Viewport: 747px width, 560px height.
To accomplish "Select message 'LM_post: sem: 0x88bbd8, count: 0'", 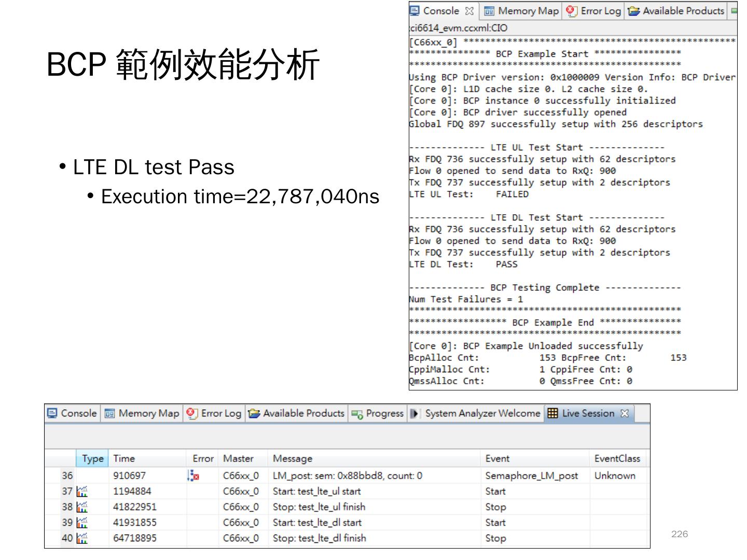I will [x=348, y=475].
